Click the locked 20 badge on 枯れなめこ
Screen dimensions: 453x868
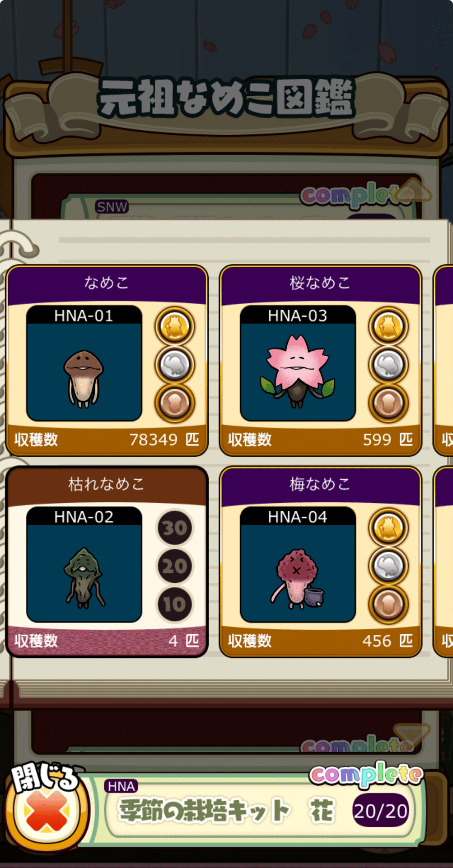click(x=175, y=566)
